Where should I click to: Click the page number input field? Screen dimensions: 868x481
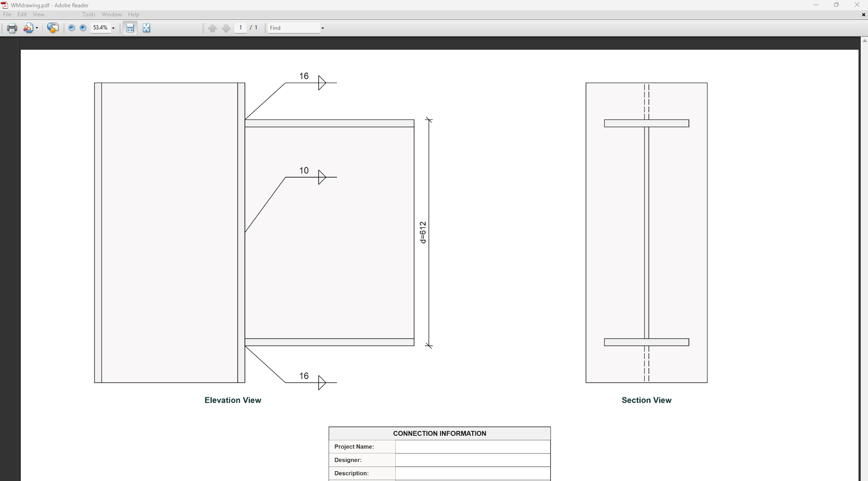tap(240, 28)
